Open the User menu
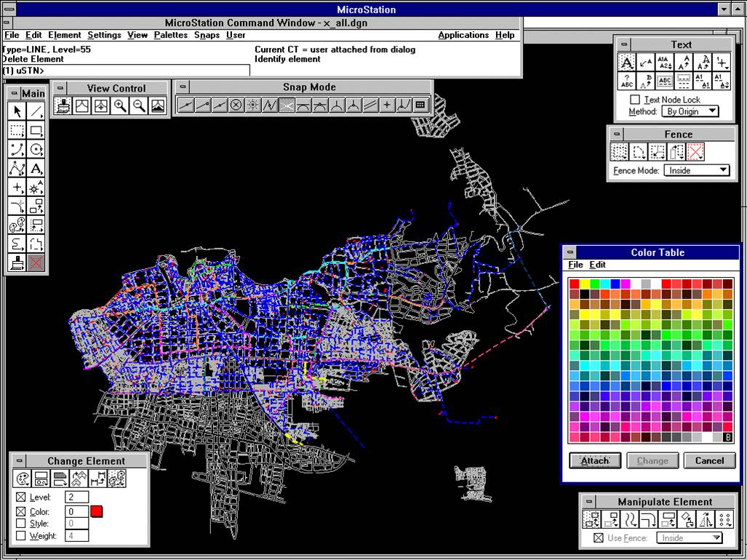The image size is (747, 560). click(x=236, y=35)
